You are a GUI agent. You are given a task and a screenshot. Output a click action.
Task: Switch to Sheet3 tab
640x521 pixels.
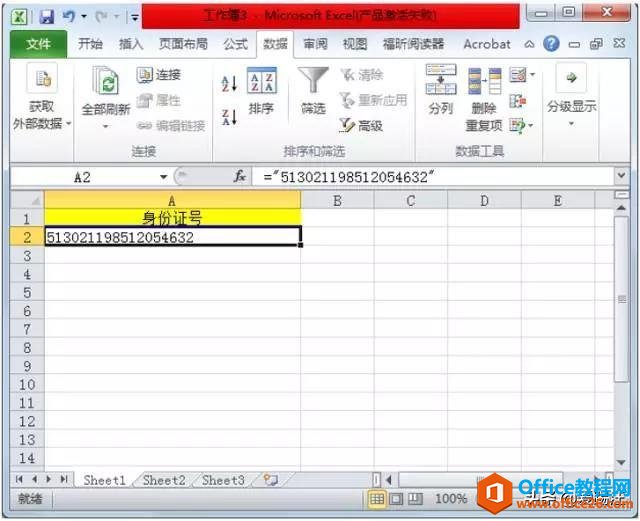point(223,480)
